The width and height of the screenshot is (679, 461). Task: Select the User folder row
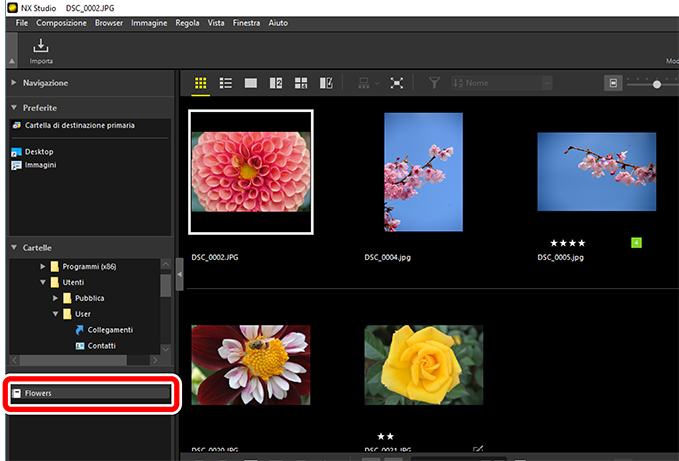point(84,314)
